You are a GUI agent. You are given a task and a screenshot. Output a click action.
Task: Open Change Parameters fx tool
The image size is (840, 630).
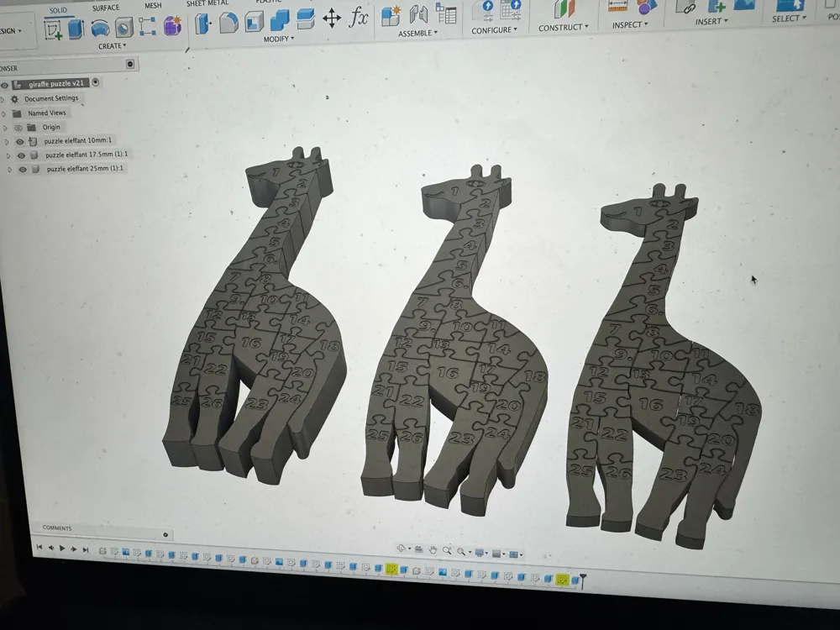(x=359, y=17)
